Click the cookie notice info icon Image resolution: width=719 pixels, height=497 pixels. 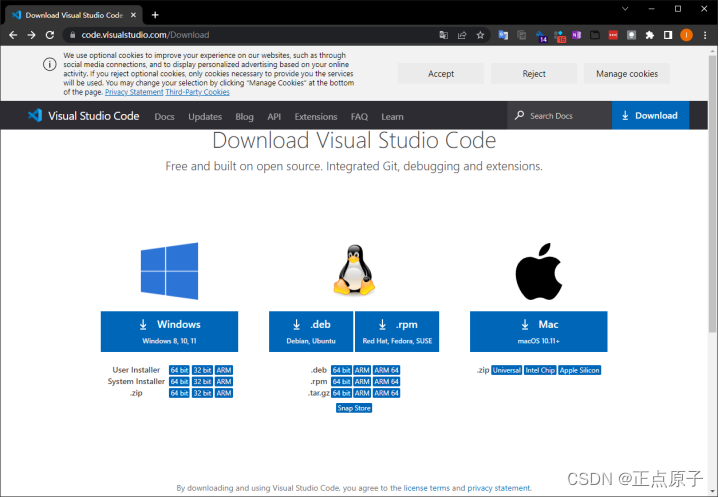(x=50, y=64)
